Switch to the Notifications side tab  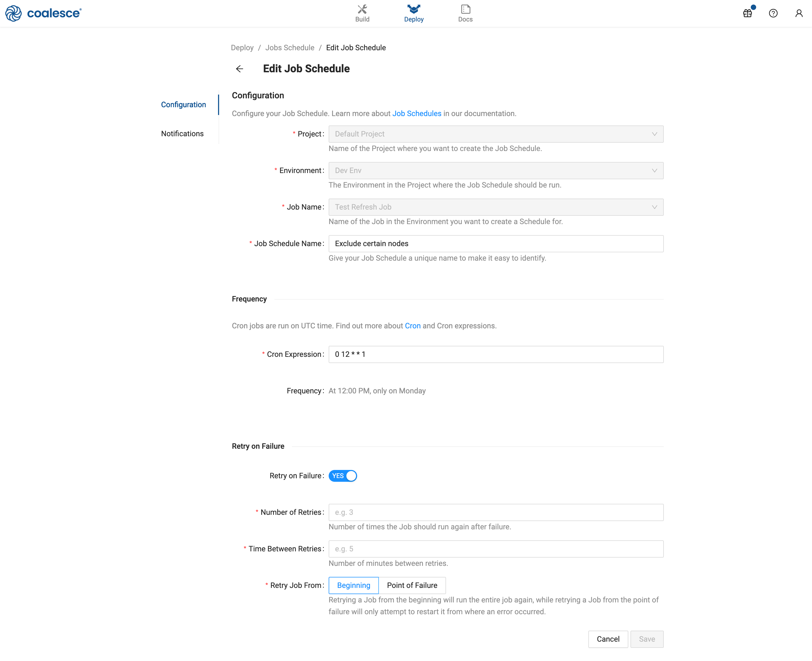(182, 134)
